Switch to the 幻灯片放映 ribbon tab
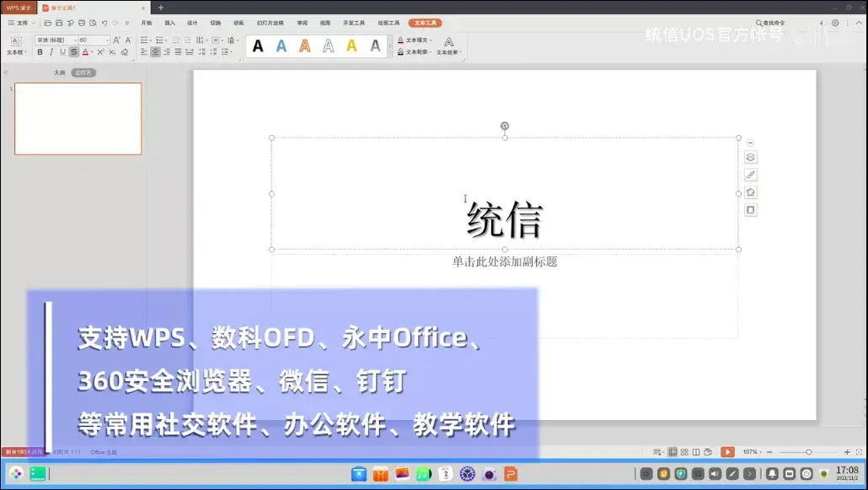Image resolution: width=868 pixels, height=490 pixels. (271, 23)
